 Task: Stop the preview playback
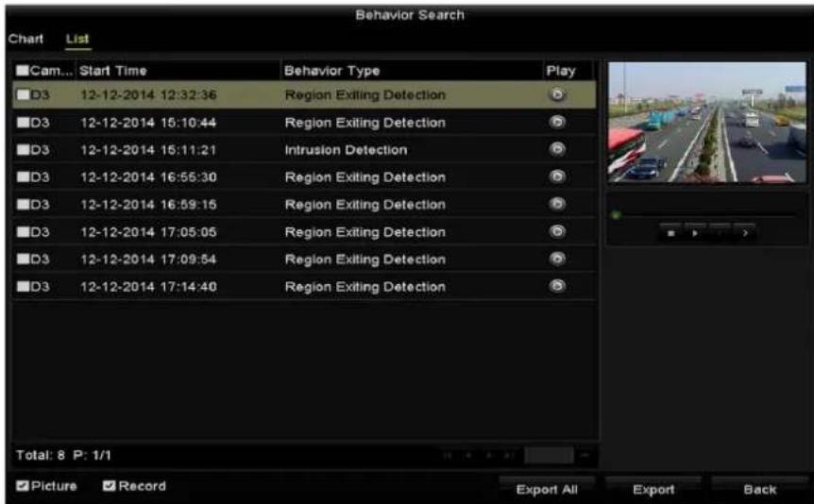click(x=670, y=233)
